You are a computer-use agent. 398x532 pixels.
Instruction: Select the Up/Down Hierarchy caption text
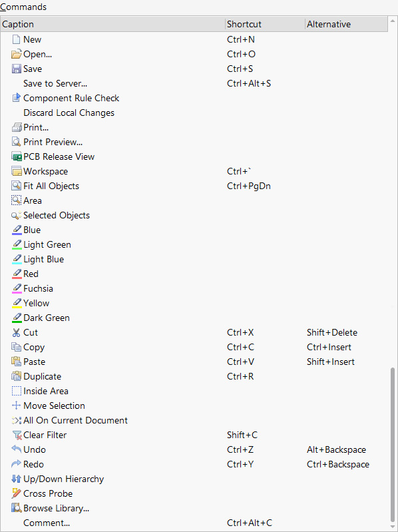pyautogui.click(x=64, y=479)
